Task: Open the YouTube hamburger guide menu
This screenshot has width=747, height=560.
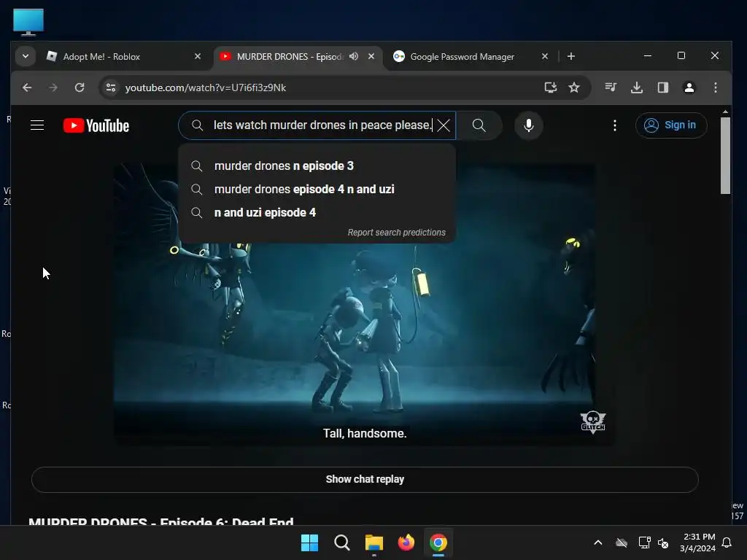Action: click(x=37, y=125)
